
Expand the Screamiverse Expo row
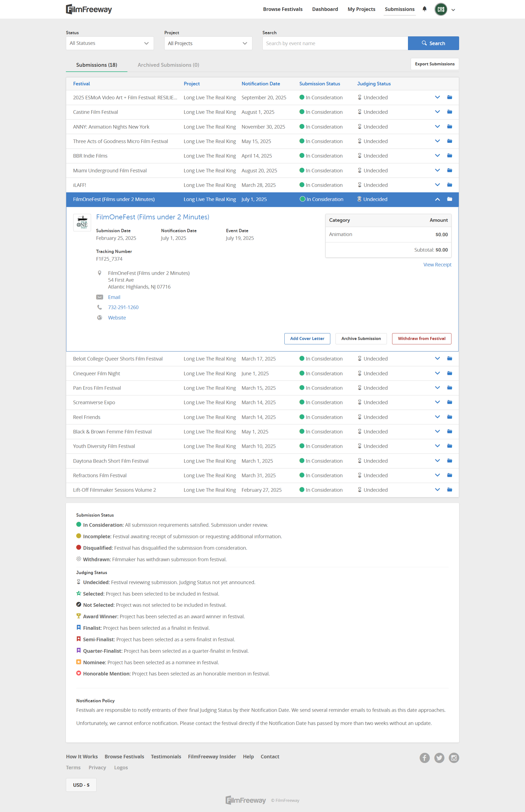point(437,402)
